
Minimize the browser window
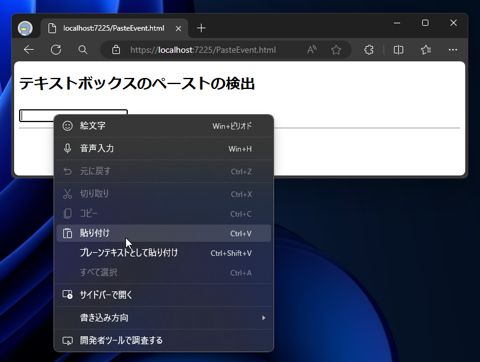click(x=397, y=23)
